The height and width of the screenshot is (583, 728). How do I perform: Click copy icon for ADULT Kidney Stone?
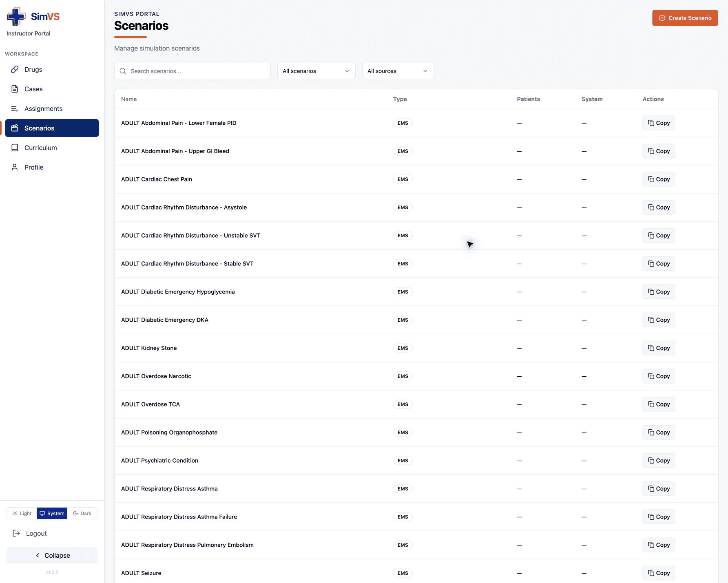coord(651,348)
